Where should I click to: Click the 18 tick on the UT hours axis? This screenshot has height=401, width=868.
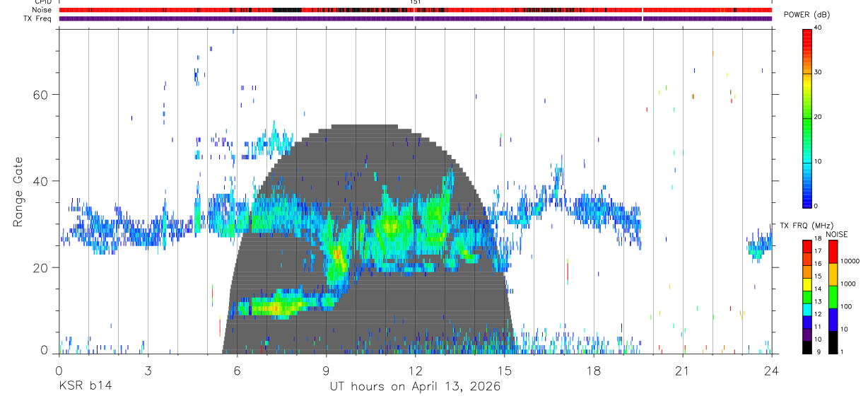[593, 370]
